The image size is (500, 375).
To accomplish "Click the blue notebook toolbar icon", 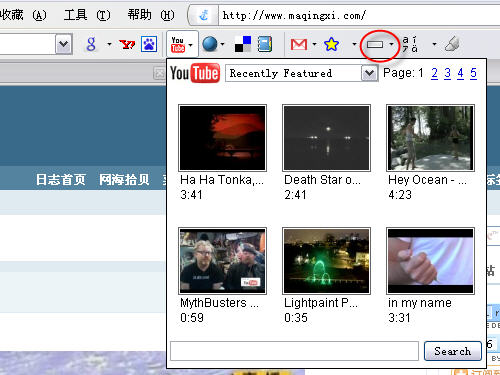I will [x=265, y=44].
